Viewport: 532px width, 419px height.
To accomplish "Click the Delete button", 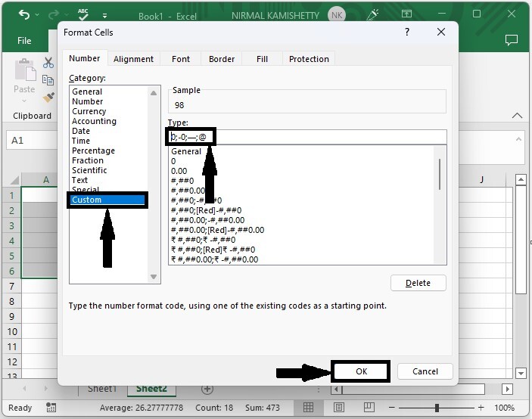I will pyautogui.click(x=418, y=283).
